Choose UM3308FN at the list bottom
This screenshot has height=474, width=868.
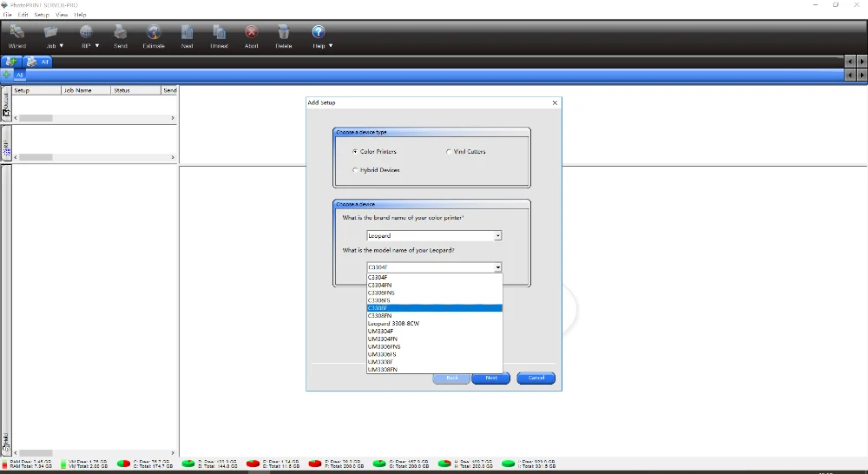pos(435,369)
